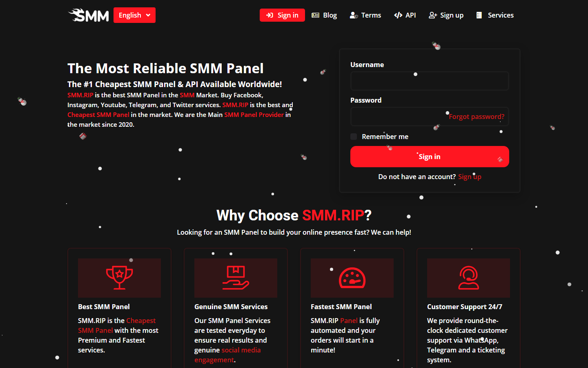Image resolution: width=588 pixels, height=368 pixels.
Task: Open the English language dropdown
Action: (x=134, y=15)
